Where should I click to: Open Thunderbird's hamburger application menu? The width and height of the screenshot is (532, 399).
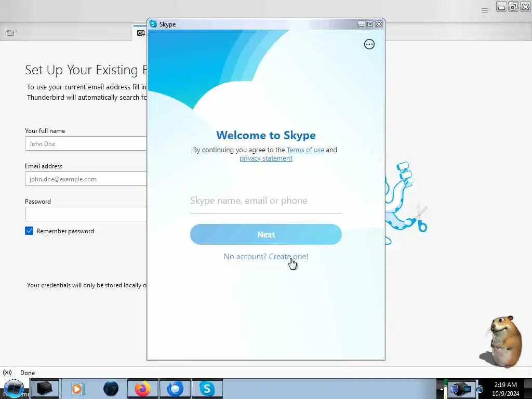click(x=485, y=11)
